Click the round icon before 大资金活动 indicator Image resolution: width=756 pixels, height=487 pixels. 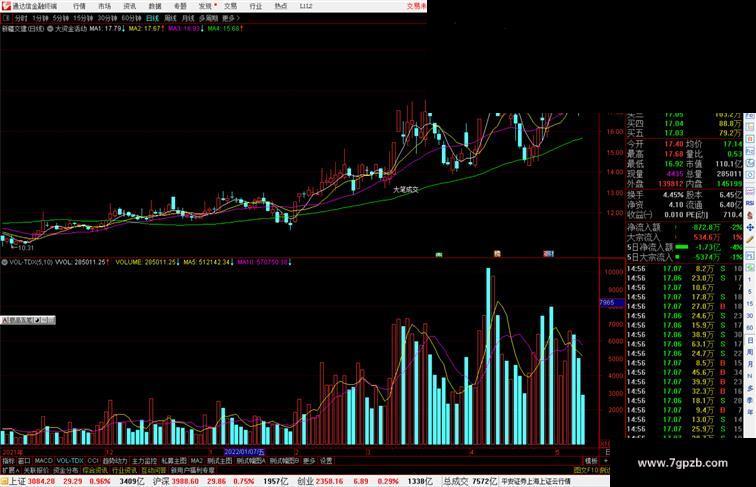click(50, 29)
